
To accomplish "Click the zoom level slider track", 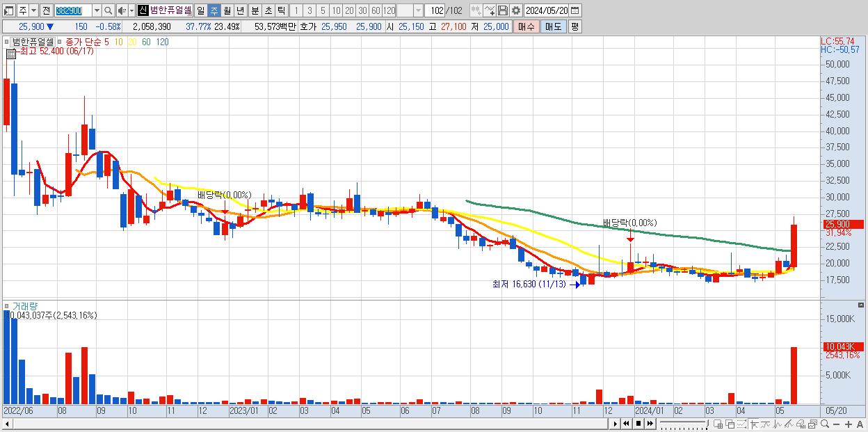I will pyautogui.click(x=684, y=424).
